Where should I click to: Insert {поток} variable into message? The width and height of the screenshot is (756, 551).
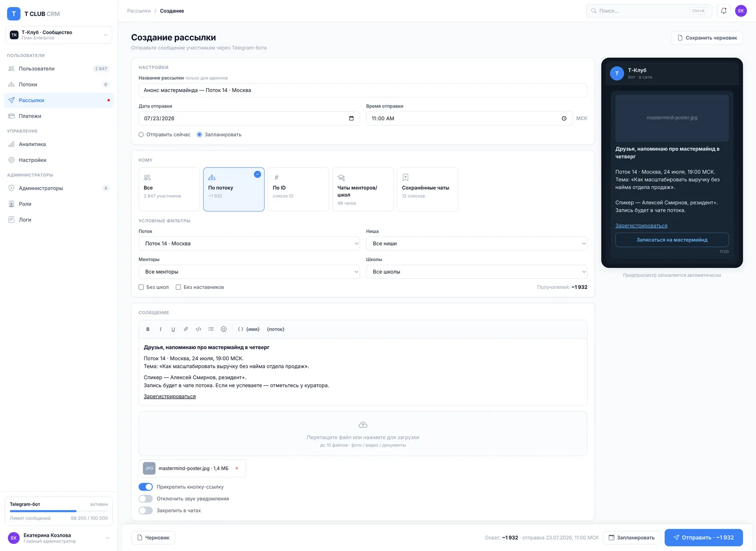[275, 329]
